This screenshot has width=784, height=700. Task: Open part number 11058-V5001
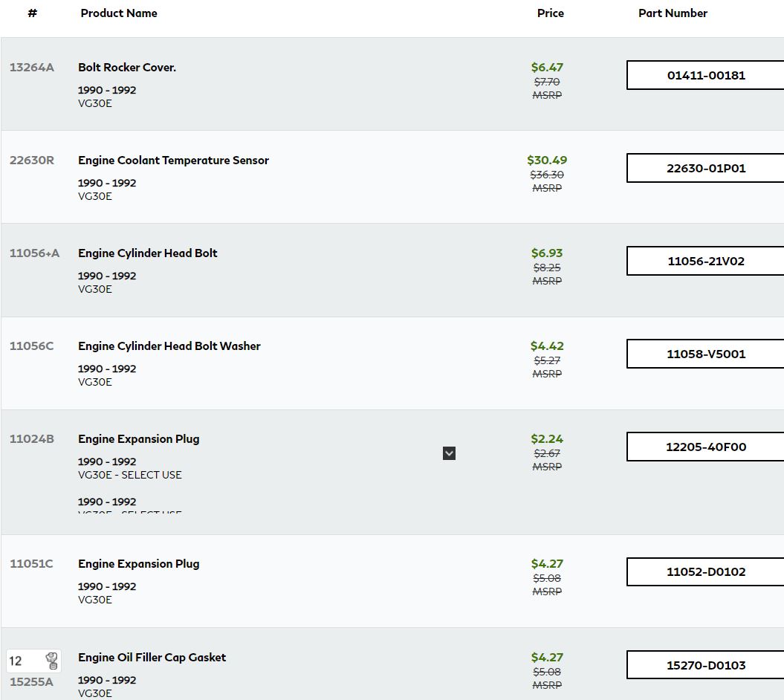705,354
